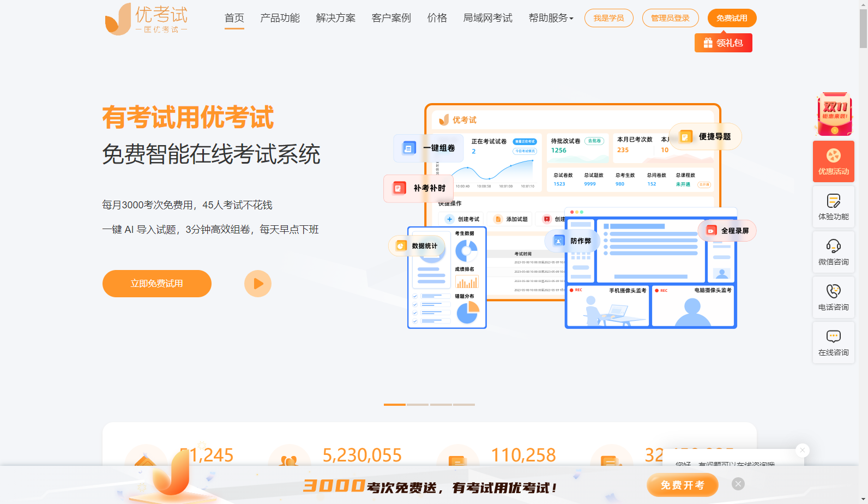Go to 解决方案 menu item
Image resolution: width=868 pixels, height=504 pixels.
click(x=335, y=18)
